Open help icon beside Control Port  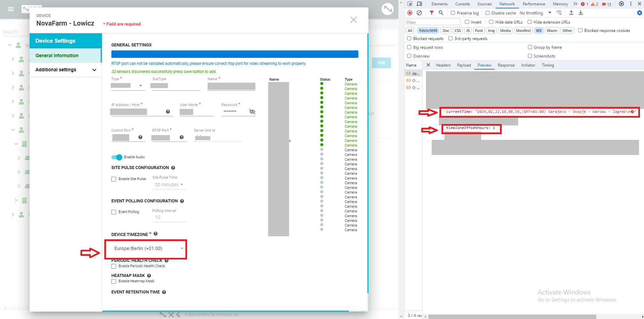(x=140, y=137)
